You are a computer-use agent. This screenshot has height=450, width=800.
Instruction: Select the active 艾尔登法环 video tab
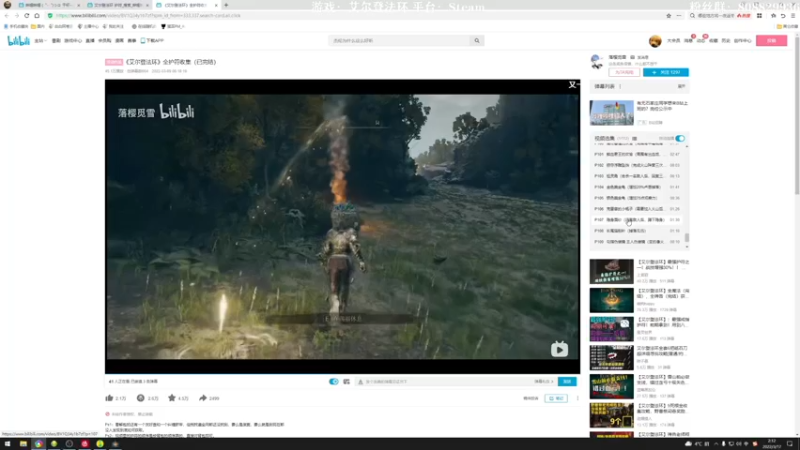tap(185, 5)
